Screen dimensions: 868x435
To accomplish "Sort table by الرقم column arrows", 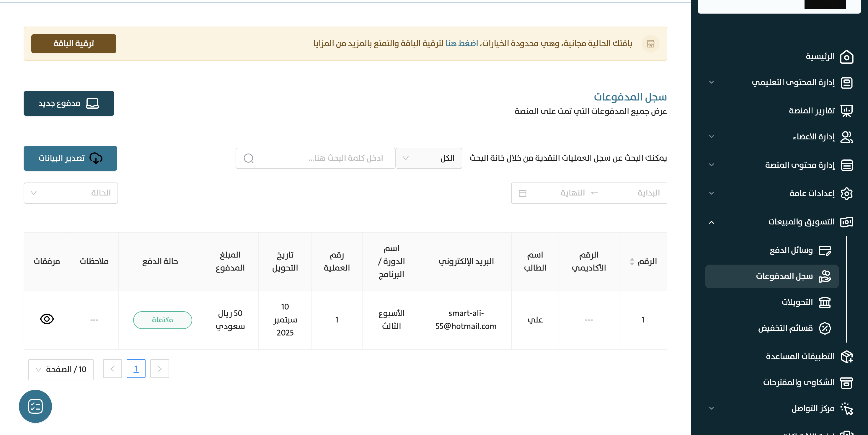I will click(632, 261).
